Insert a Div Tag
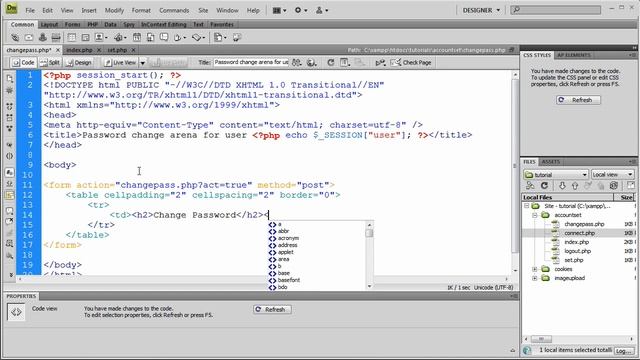 [x=85, y=38]
